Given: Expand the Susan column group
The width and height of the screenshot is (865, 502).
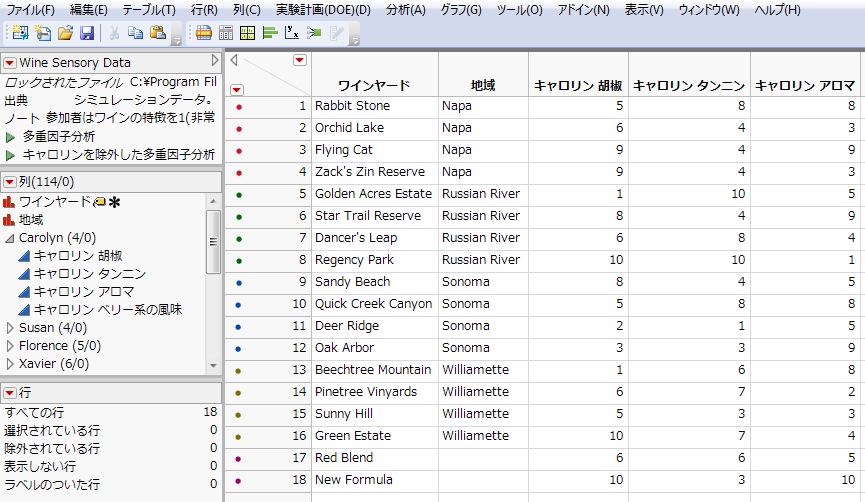Looking at the screenshot, I should (10, 328).
